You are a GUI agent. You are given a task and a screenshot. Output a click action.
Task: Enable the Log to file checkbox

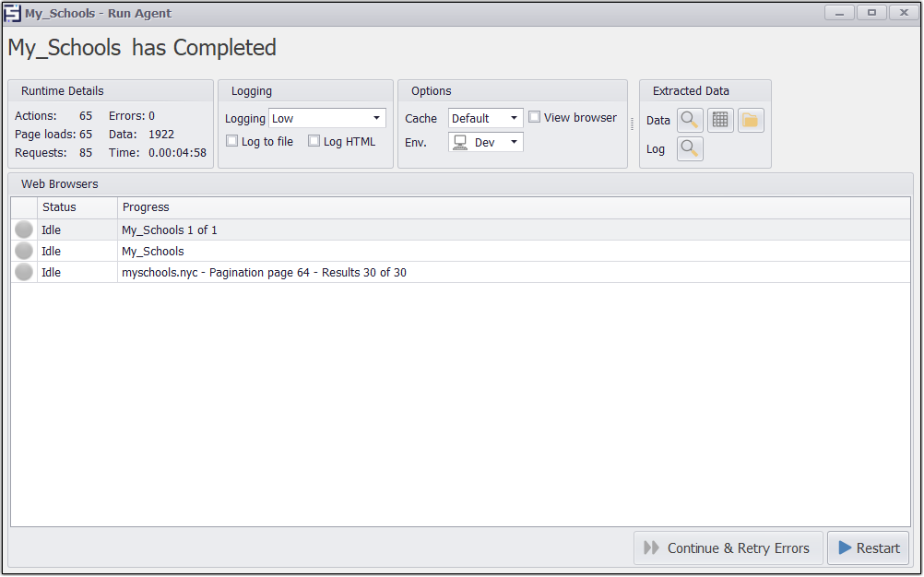232,141
